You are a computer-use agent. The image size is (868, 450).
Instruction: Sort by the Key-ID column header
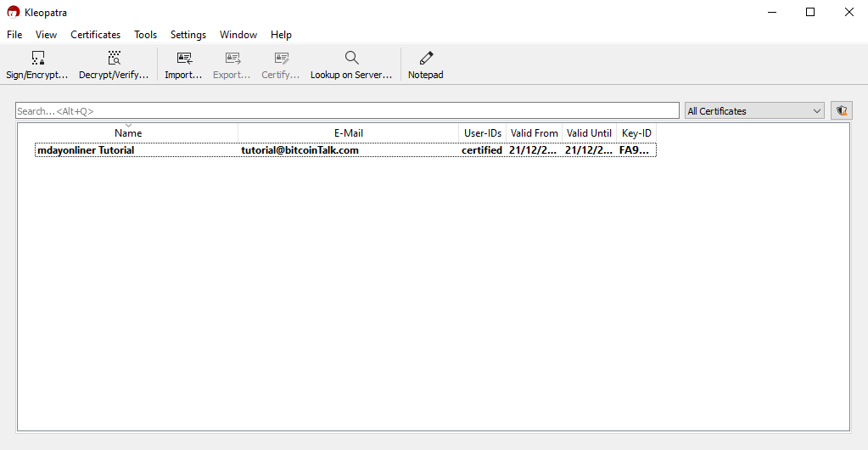[x=636, y=133]
